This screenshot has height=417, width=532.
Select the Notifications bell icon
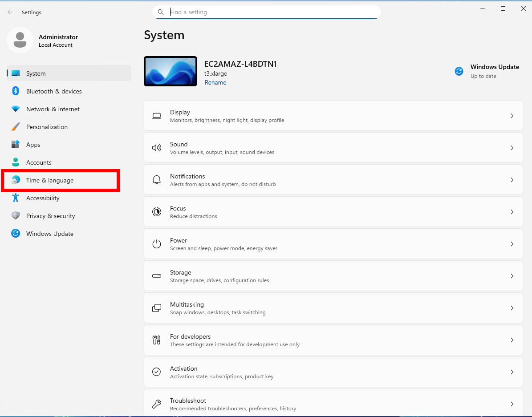click(x=157, y=180)
